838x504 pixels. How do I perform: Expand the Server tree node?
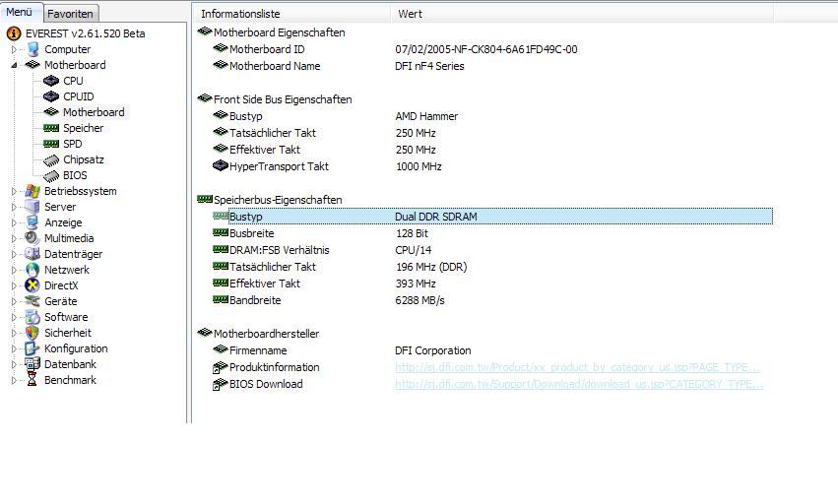[x=15, y=207]
